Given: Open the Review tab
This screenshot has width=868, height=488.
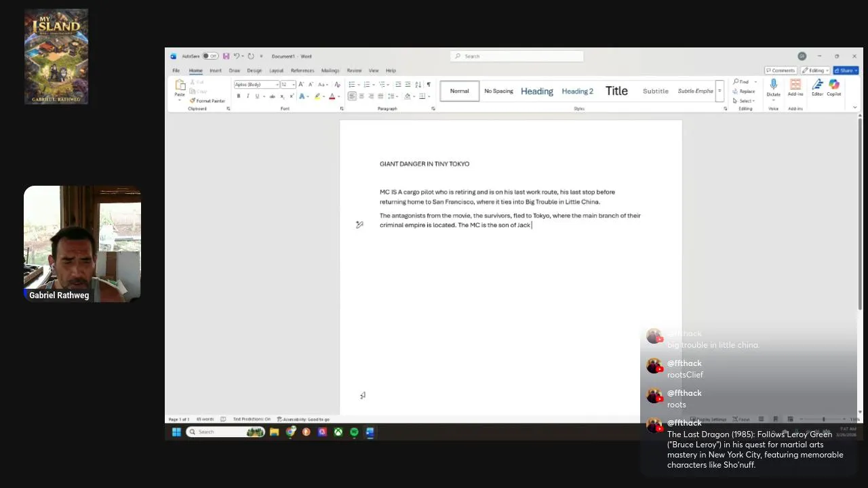Looking at the screenshot, I should tap(354, 70).
